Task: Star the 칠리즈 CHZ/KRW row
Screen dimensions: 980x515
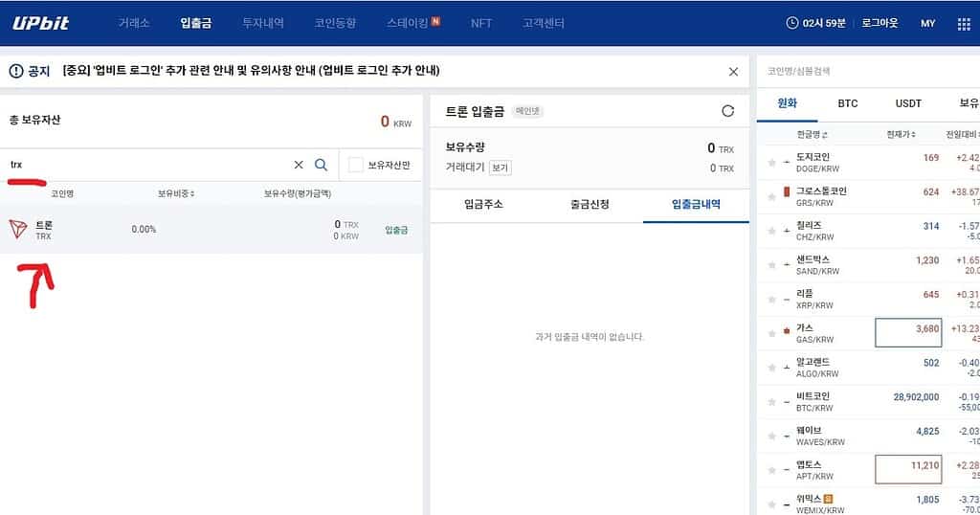Action: tap(772, 231)
